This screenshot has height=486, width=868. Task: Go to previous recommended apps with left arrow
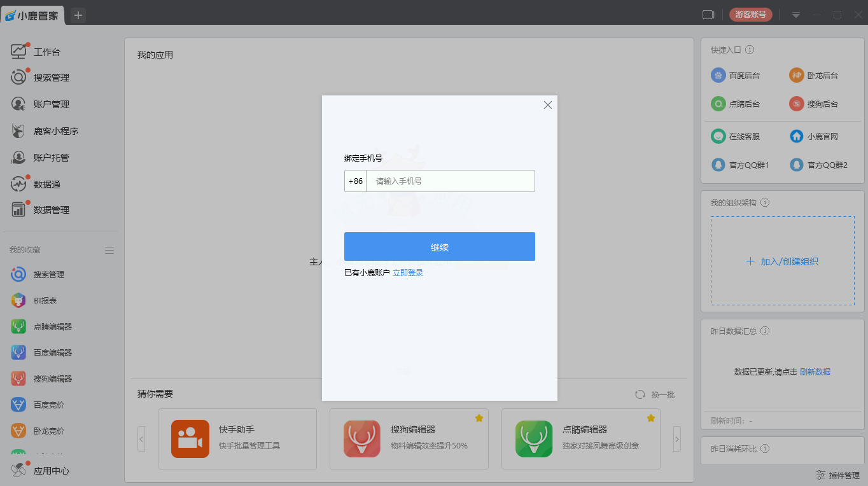141,439
